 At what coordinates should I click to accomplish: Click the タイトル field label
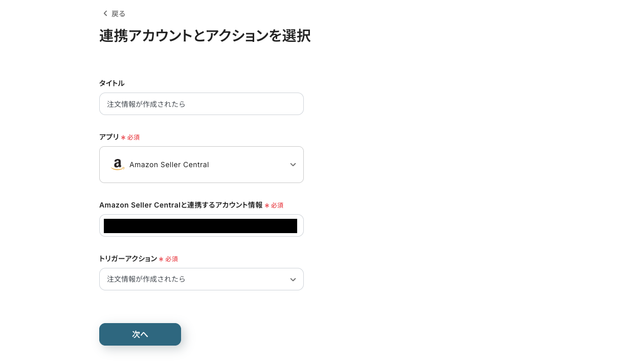tap(112, 83)
